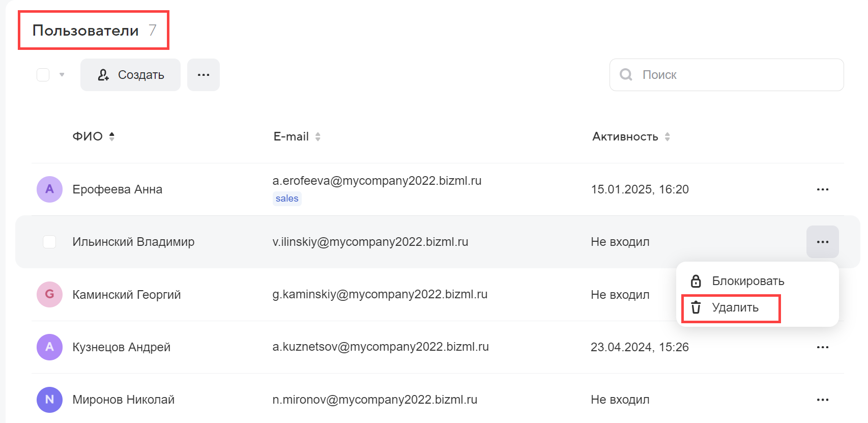This screenshot has height=423, width=868.
Task: Click Ерофеева Анна's purple avatar icon
Action: pos(49,189)
